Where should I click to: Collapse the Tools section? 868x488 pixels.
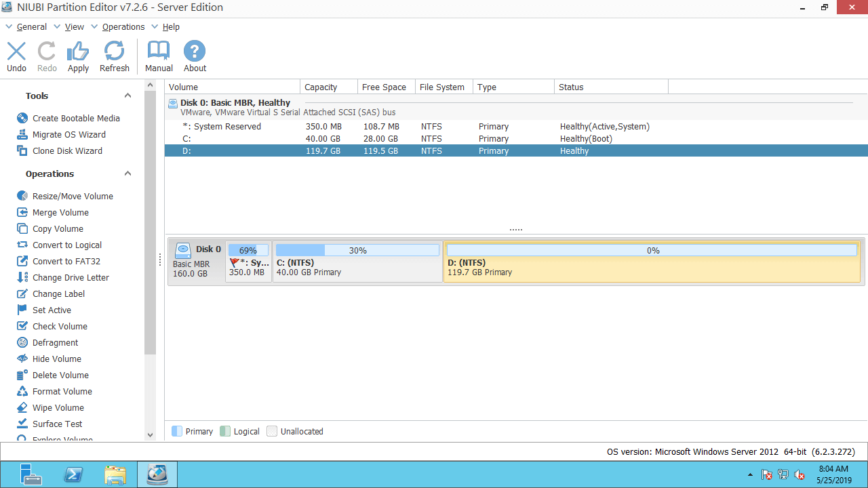coord(127,96)
